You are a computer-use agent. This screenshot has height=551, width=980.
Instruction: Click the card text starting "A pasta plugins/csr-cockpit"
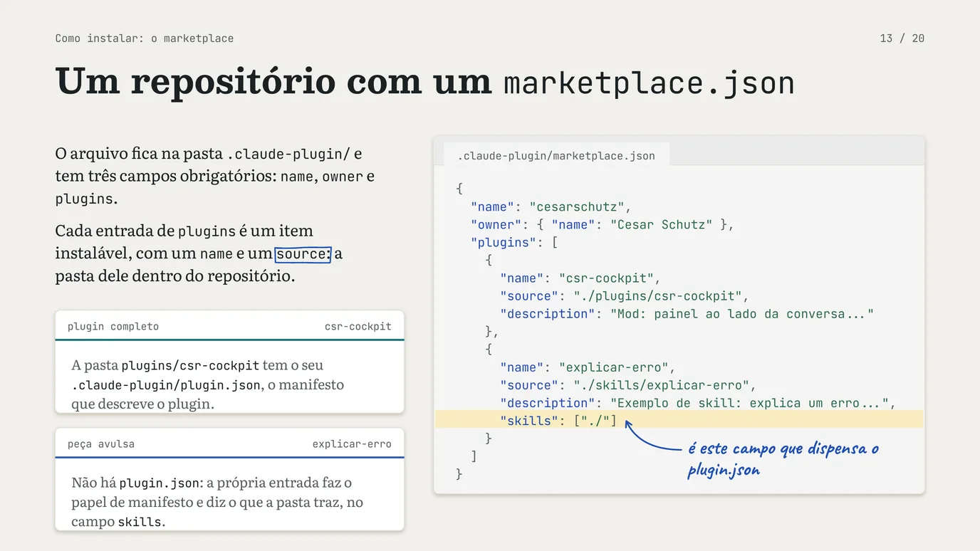pos(208,384)
